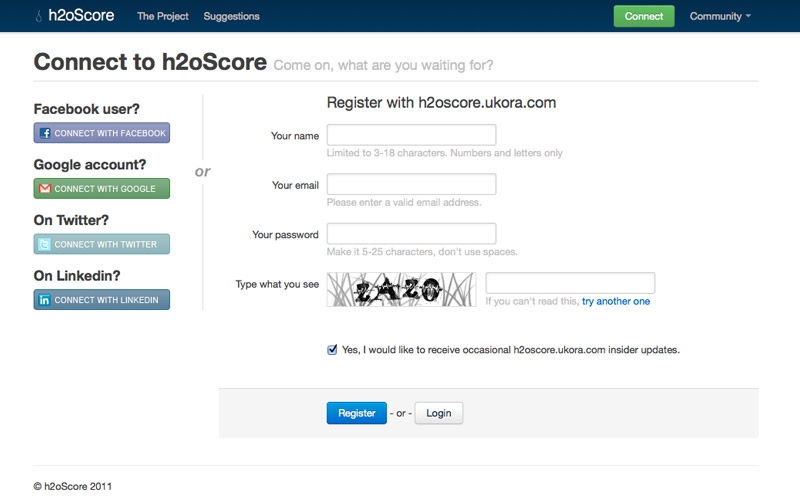Click the Gmail icon on Google button
The width and height of the screenshot is (800, 500).
point(45,189)
